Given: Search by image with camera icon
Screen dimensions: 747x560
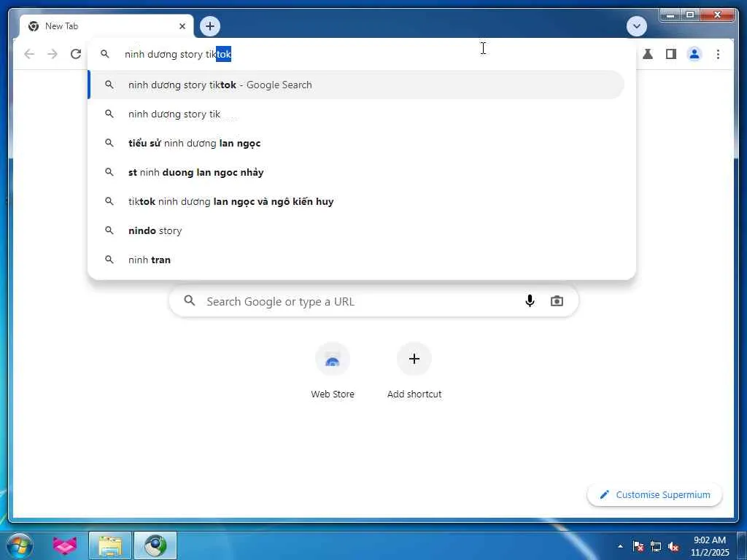Looking at the screenshot, I should 557,301.
